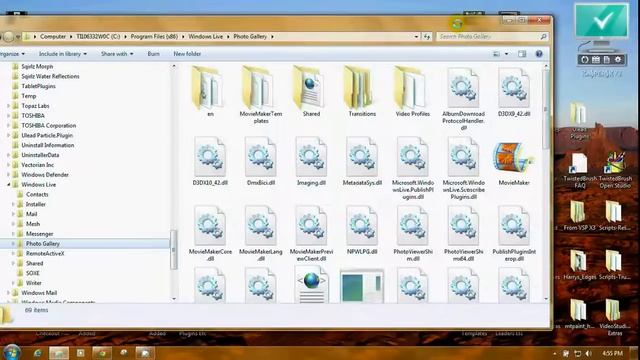This screenshot has height=360, width=640.
Task: Collapse the Windows Live tree node
Action: (x=9, y=185)
